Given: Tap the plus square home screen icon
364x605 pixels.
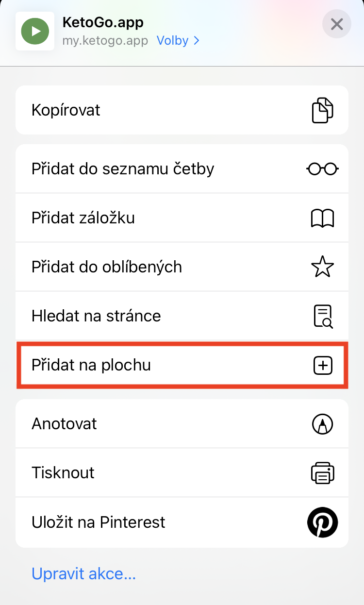Looking at the screenshot, I should pyautogui.click(x=323, y=365).
